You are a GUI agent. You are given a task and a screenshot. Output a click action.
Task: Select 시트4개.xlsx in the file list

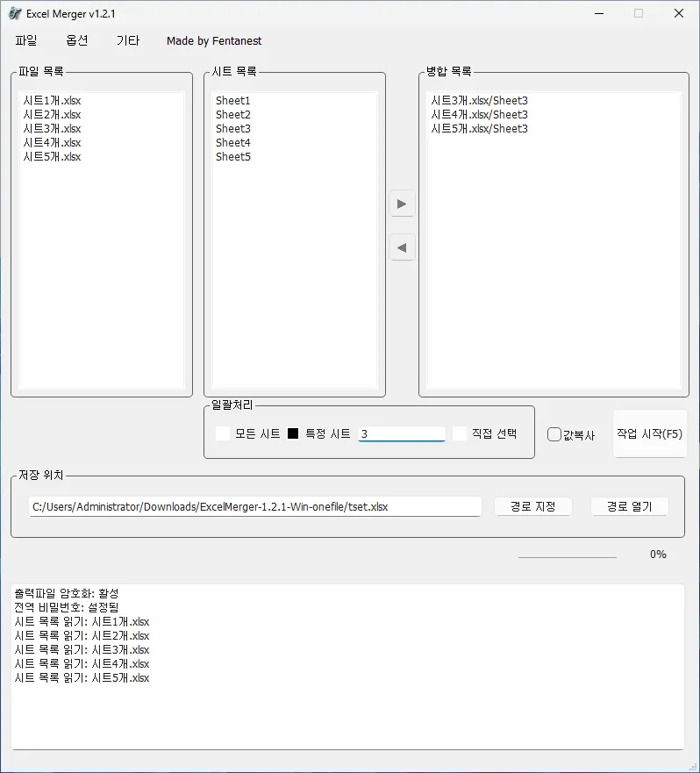[x=101, y=143]
